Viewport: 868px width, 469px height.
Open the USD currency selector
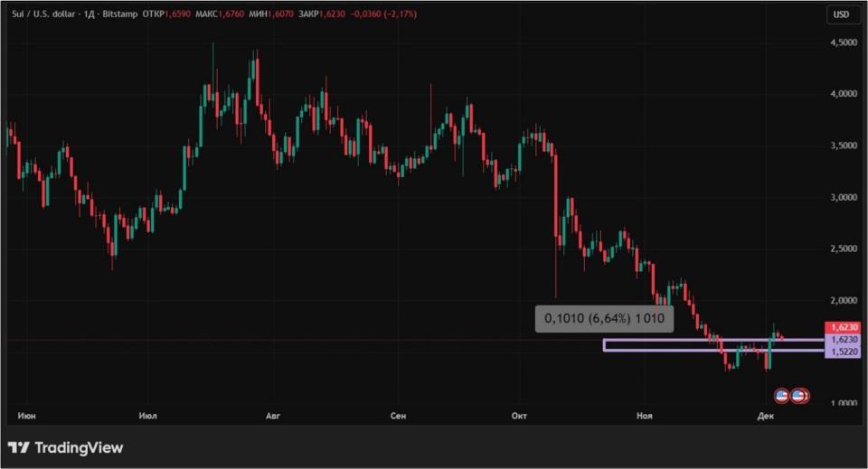841,14
